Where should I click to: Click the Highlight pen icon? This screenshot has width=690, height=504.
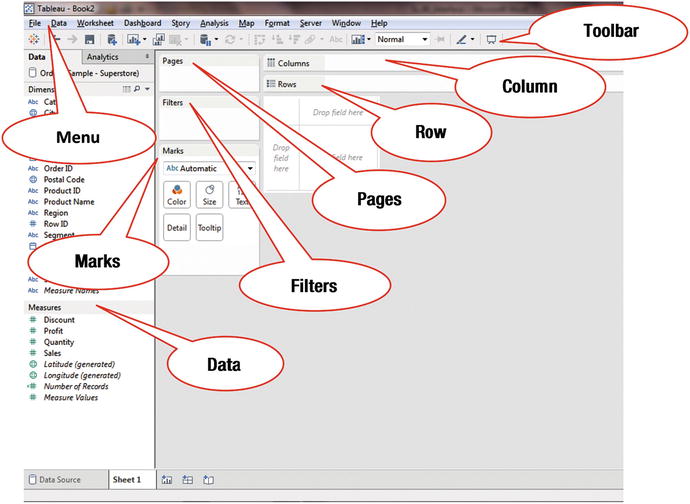[x=461, y=40]
